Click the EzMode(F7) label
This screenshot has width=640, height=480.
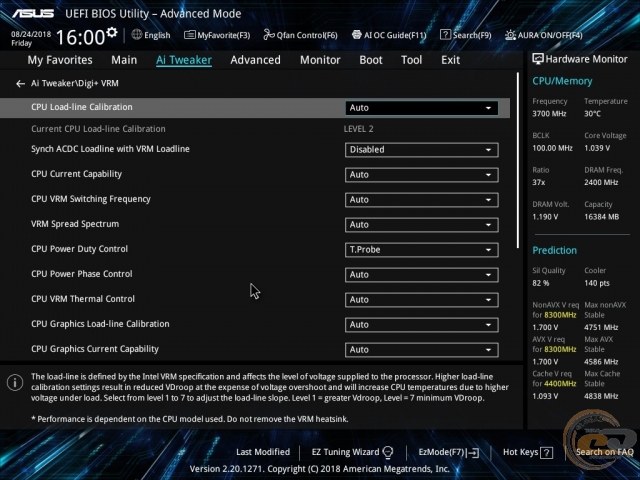coord(442,452)
